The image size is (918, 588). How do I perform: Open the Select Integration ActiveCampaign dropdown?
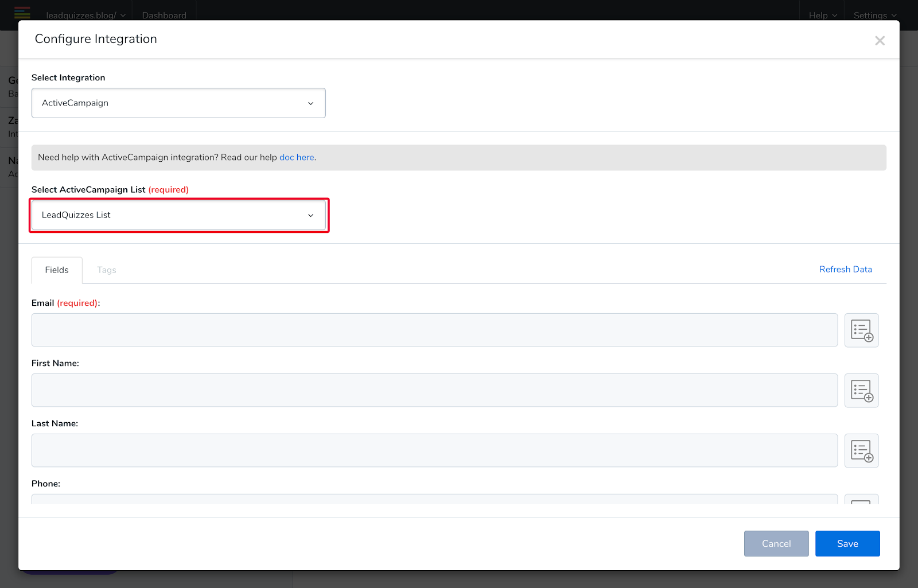point(178,103)
